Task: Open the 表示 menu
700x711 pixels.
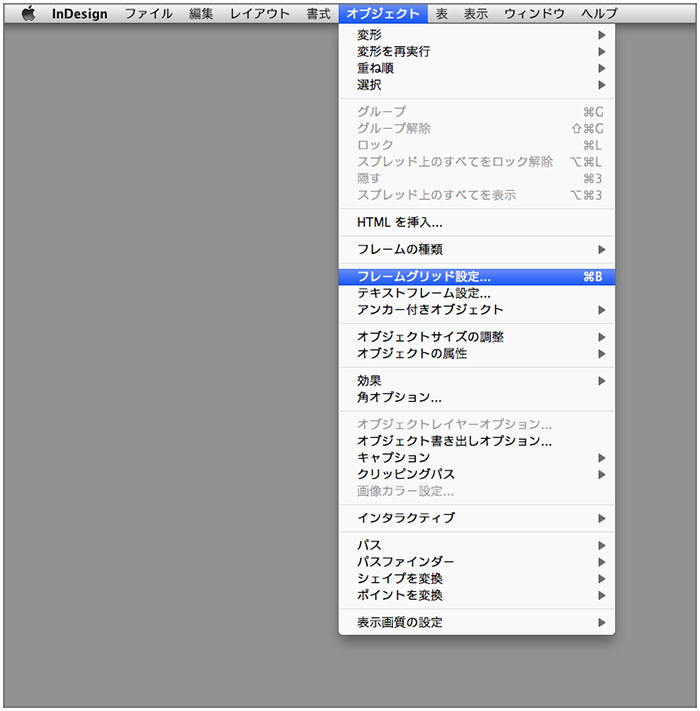Action: (476, 14)
